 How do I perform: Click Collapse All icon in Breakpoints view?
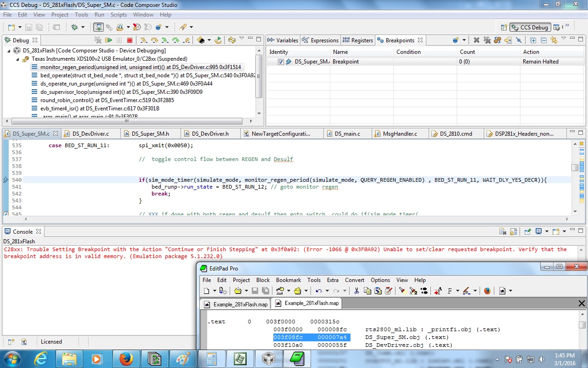(x=543, y=40)
